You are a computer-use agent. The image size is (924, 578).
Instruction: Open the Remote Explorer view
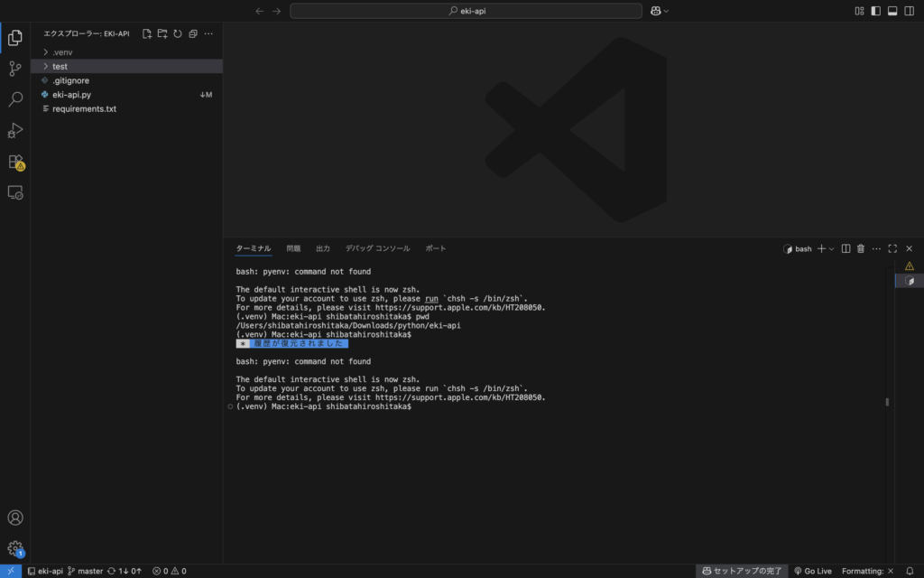(15, 192)
